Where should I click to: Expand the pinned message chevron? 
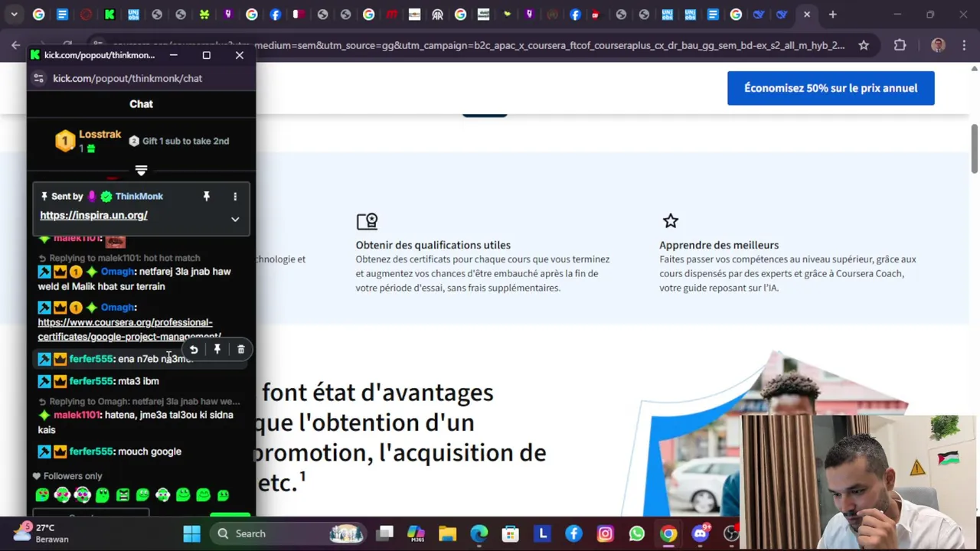tap(235, 219)
